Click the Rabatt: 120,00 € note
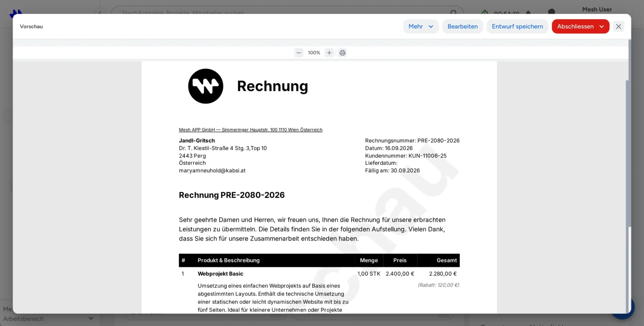Screen dimensions: 644x326 (x=439, y=285)
